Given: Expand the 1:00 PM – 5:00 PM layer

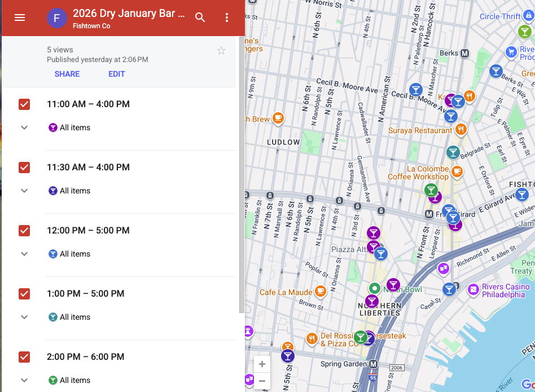Looking at the screenshot, I should [x=24, y=316].
